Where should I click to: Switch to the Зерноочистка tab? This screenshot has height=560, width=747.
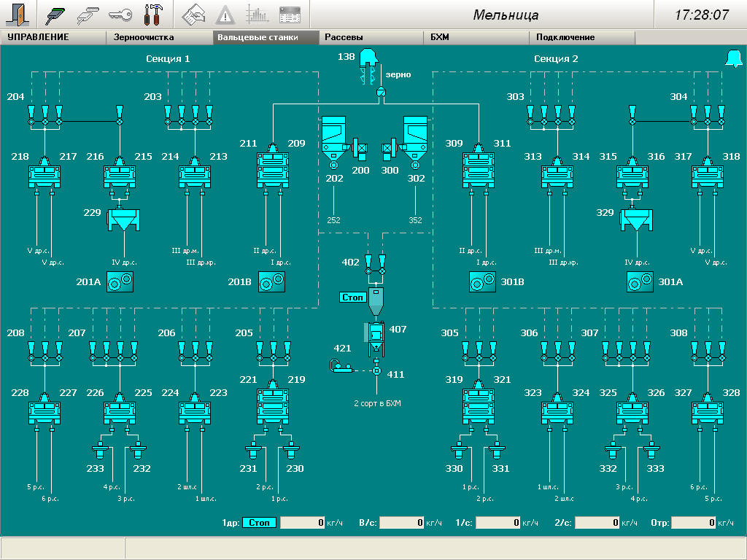(x=144, y=37)
